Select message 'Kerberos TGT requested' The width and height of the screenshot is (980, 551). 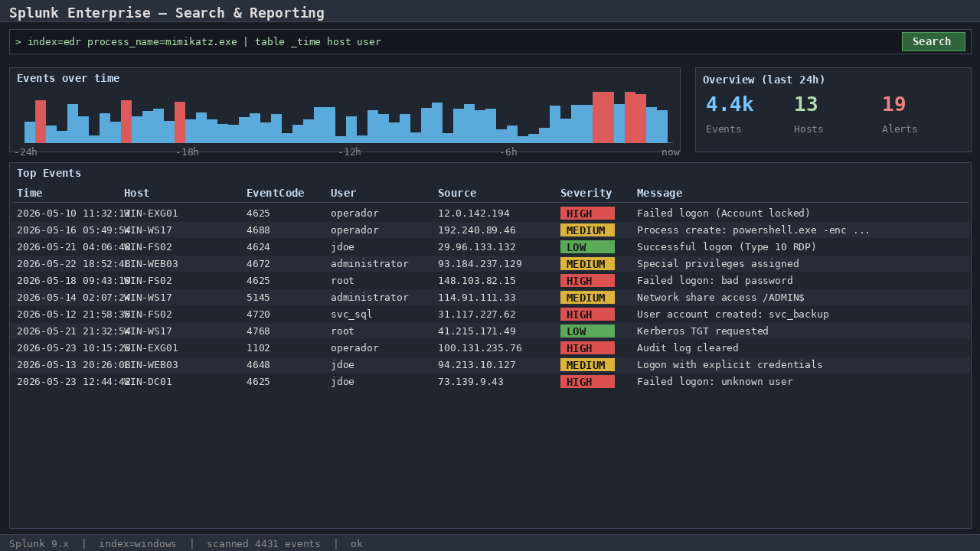(x=703, y=331)
